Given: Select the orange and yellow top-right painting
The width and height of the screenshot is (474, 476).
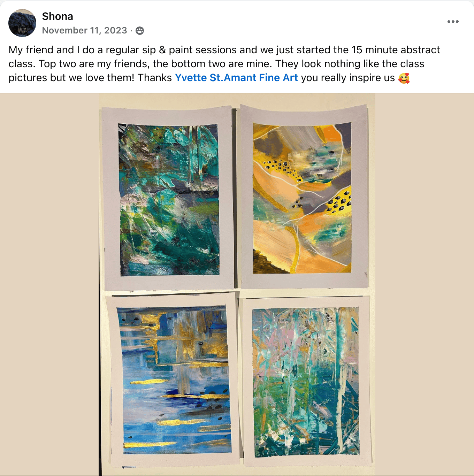Looking at the screenshot, I should (302, 198).
